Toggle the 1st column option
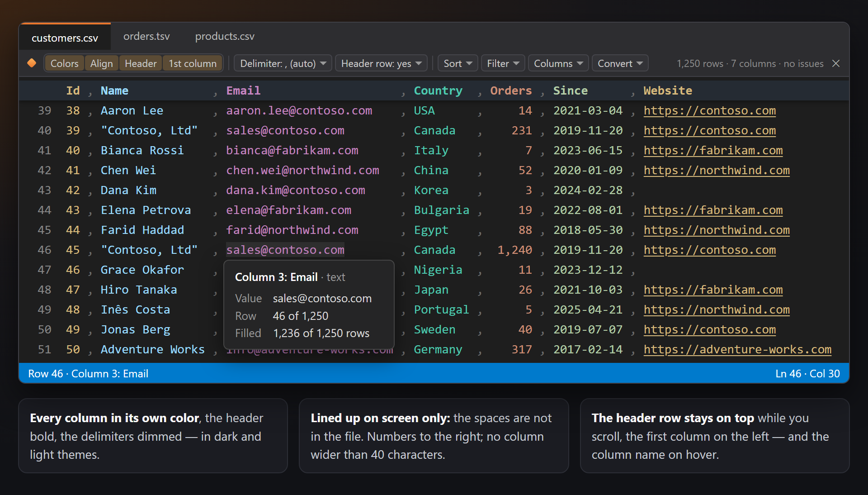The width and height of the screenshot is (868, 495). click(193, 63)
